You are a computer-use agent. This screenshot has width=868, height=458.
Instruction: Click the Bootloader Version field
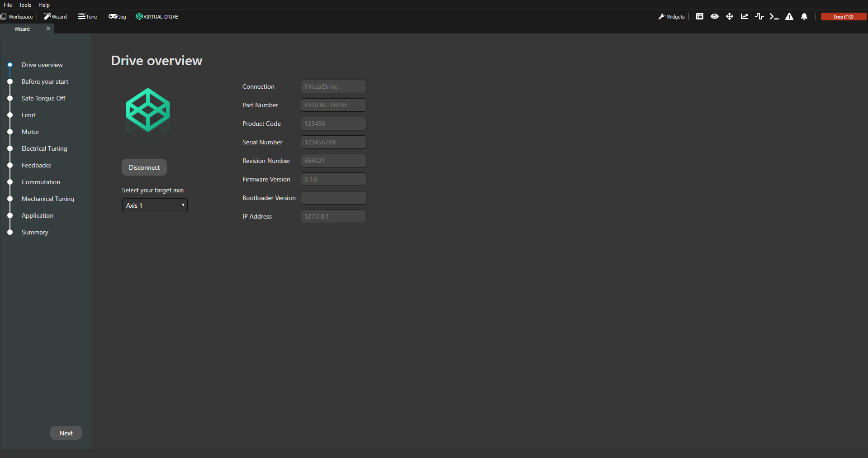[x=333, y=198]
